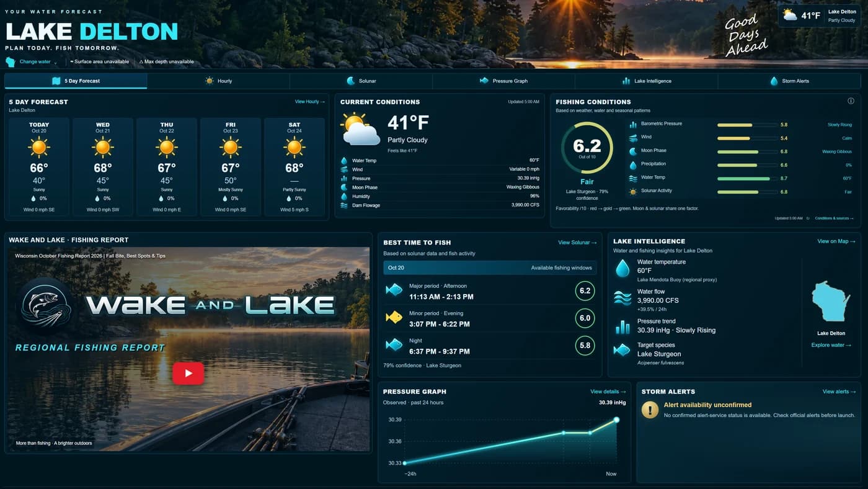Image resolution: width=868 pixels, height=489 pixels.
Task: Select the SAT Oct 24 forecast card
Action: pos(294,166)
